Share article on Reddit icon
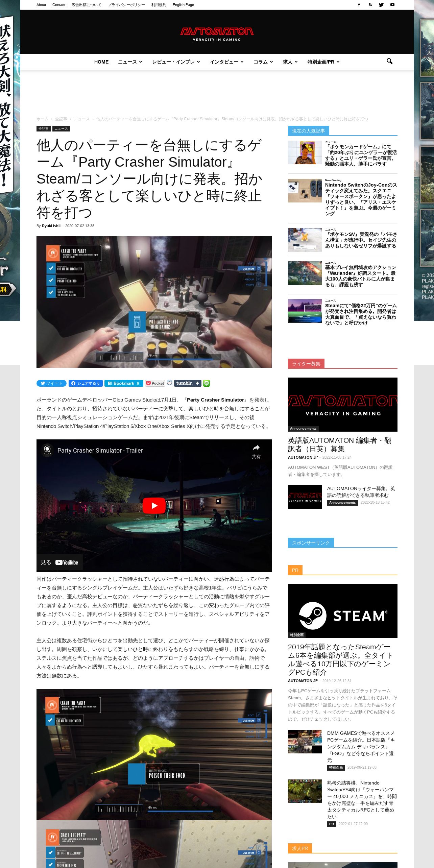This screenshot has height=868, width=434. coord(170,383)
